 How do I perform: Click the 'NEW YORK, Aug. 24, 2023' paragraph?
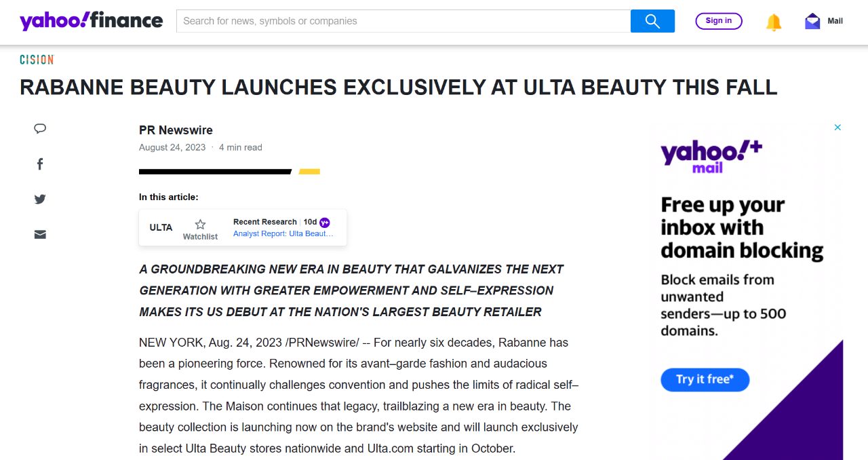click(x=359, y=396)
